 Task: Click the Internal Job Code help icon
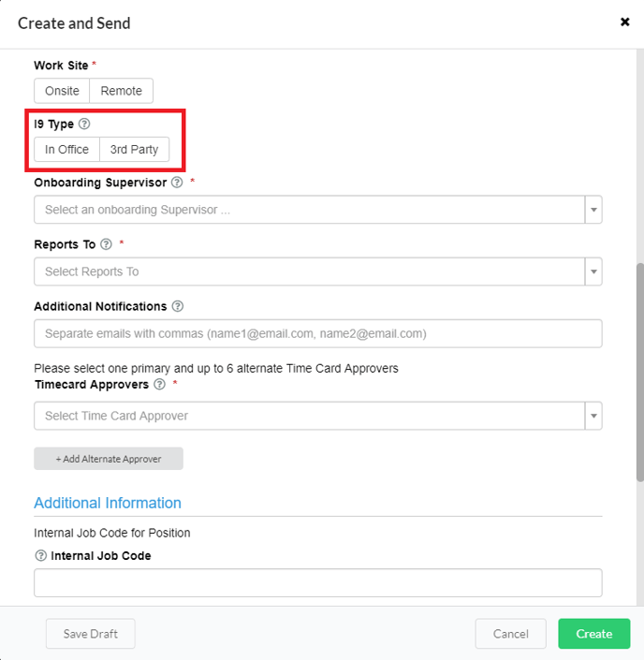point(40,555)
